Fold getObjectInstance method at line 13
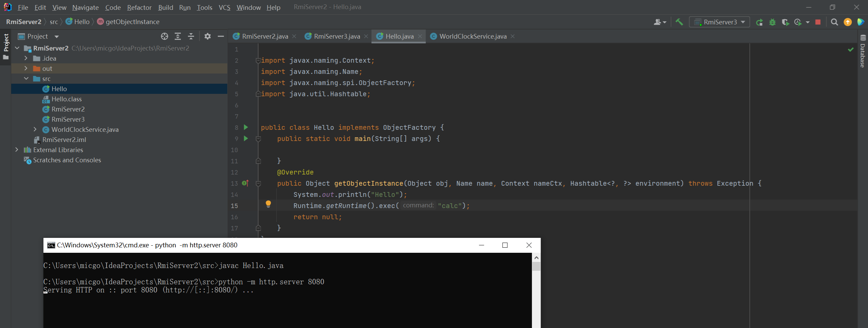This screenshot has height=328, width=868. tap(258, 184)
